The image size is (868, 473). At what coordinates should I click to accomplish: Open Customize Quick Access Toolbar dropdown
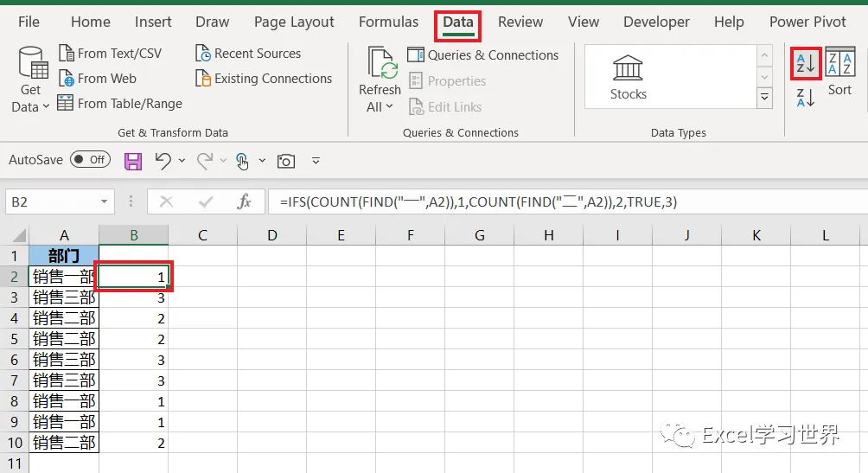[316, 161]
